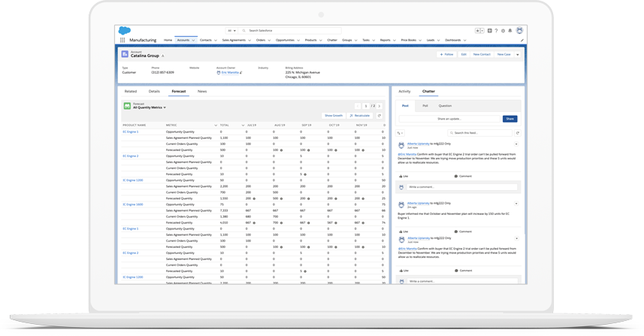Open the first Chatter post's action menu arrow
This screenshot has height=336, width=644.
(x=516, y=144)
